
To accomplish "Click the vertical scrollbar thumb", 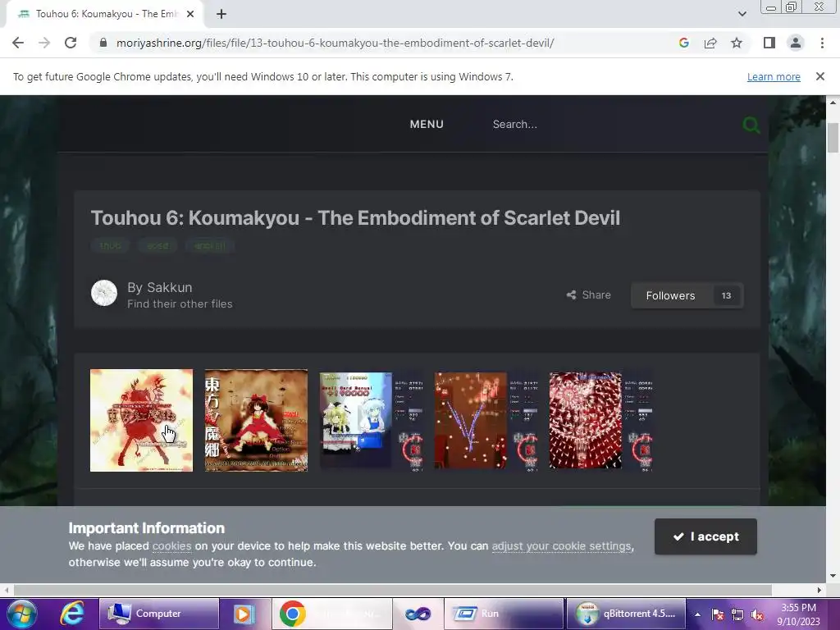I will coord(833,138).
